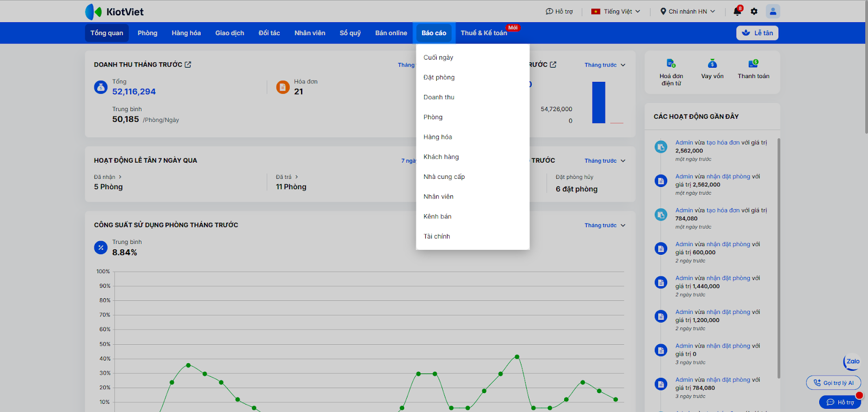Open the Chi nhánh HN branch dropdown

[x=688, y=11]
